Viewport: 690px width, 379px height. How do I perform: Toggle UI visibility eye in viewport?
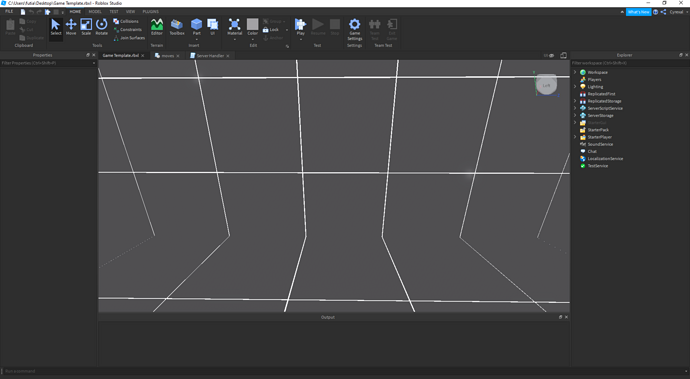551,55
